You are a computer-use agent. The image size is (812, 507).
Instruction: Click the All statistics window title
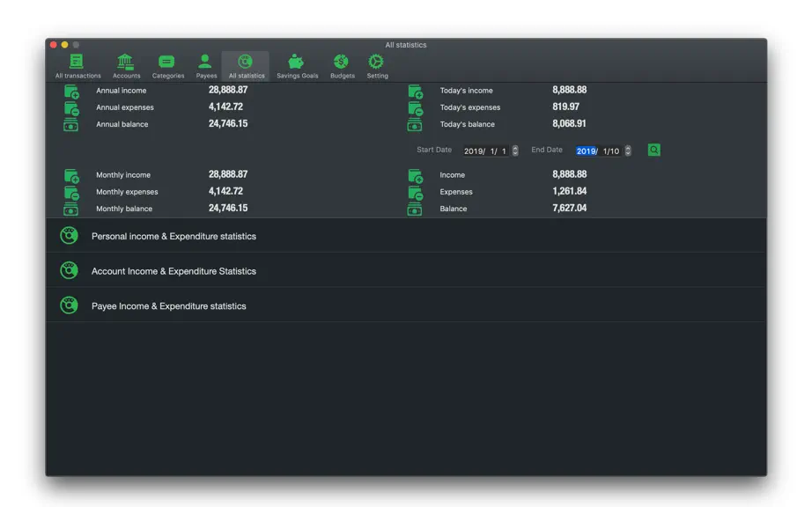[x=405, y=45]
